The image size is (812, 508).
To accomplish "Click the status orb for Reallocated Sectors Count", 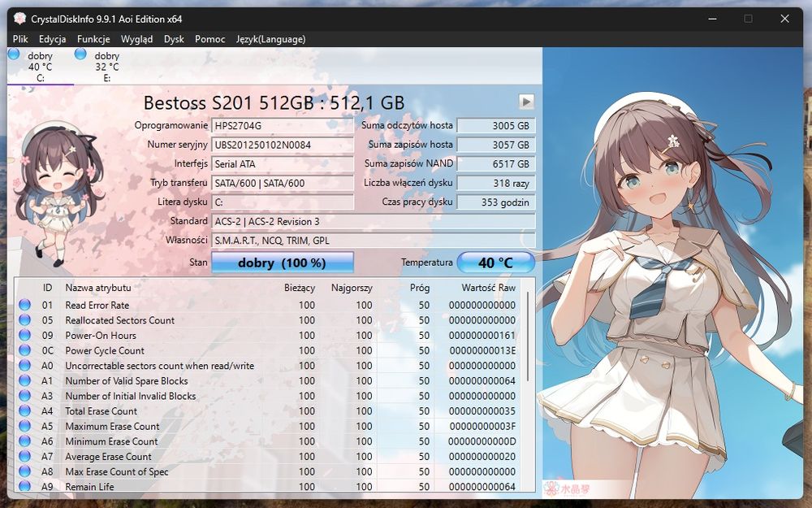I will tap(24, 319).
